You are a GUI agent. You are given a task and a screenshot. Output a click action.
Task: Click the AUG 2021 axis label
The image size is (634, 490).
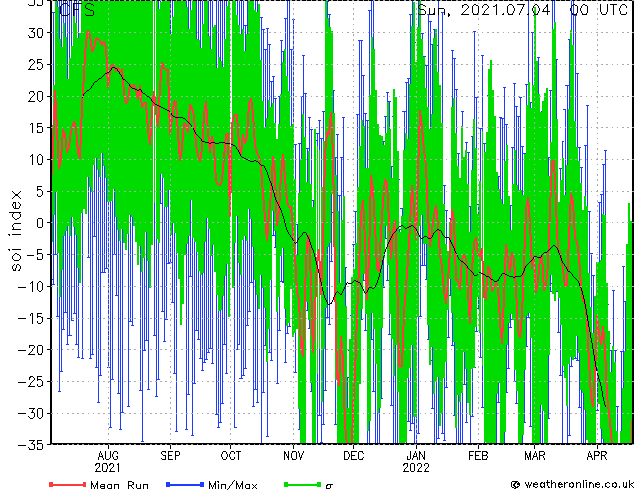[108, 462]
